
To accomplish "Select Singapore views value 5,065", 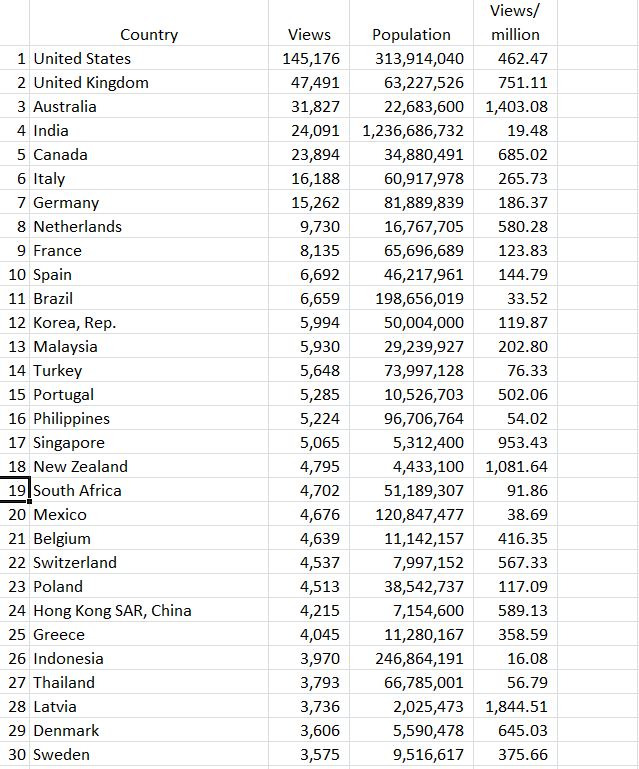I will coord(319,443).
